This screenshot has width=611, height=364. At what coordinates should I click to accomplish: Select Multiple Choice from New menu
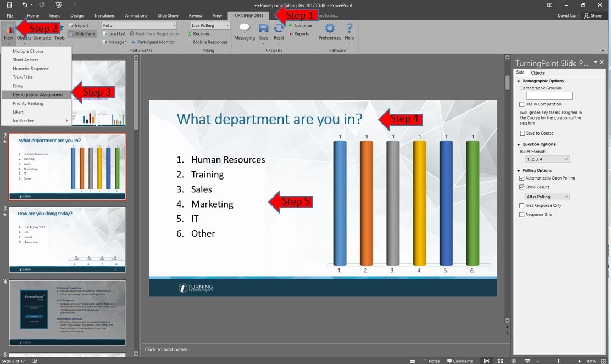click(37, 51)
